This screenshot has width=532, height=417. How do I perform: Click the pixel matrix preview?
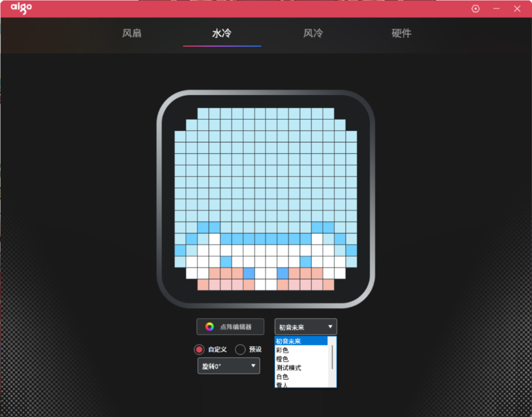tap(266, 199)
